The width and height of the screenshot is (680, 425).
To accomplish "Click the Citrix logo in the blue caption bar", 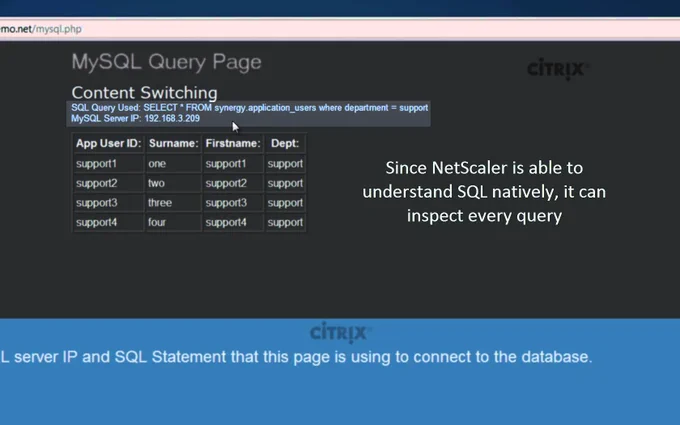I will 340,333.
